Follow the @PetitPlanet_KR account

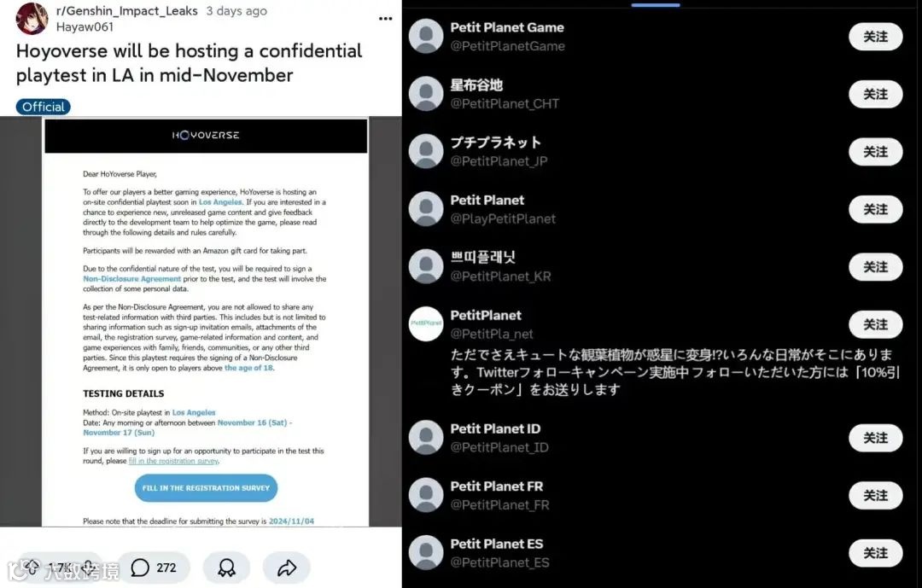(x=876, y=267)
